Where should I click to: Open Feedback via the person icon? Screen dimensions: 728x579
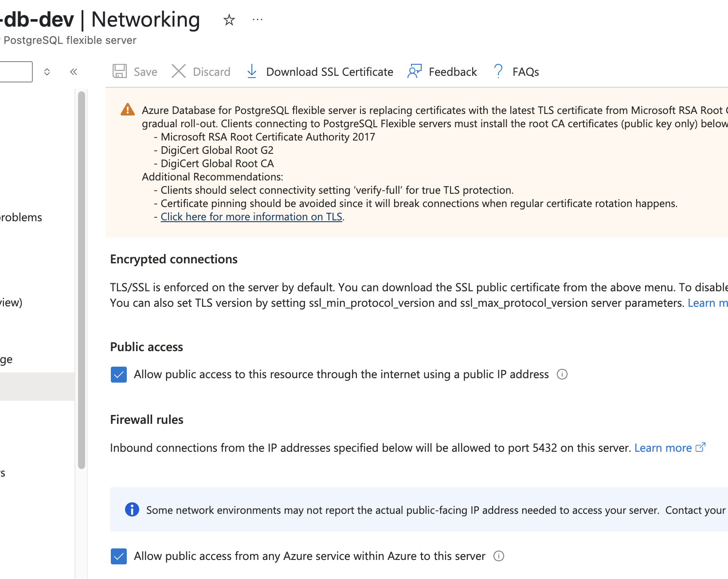pyautogui.click(x=415, y=71)
